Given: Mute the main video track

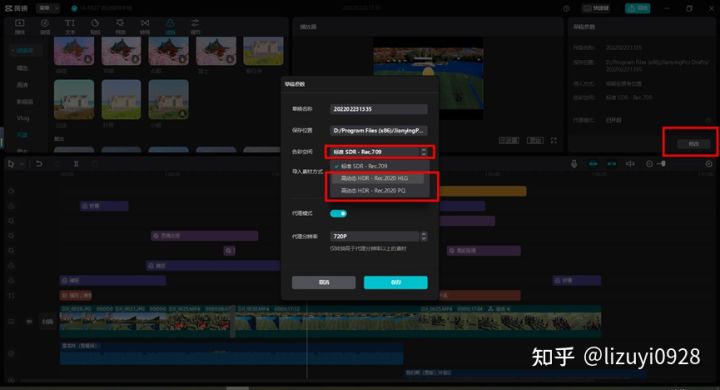Looking at the screenshot, I should pyautogui.click(x=29, y=322).
